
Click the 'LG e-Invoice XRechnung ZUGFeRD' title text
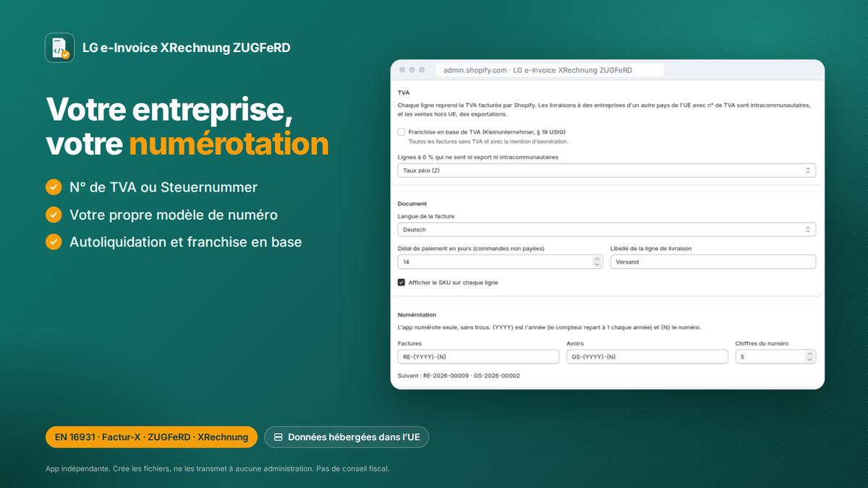[187, 48]
